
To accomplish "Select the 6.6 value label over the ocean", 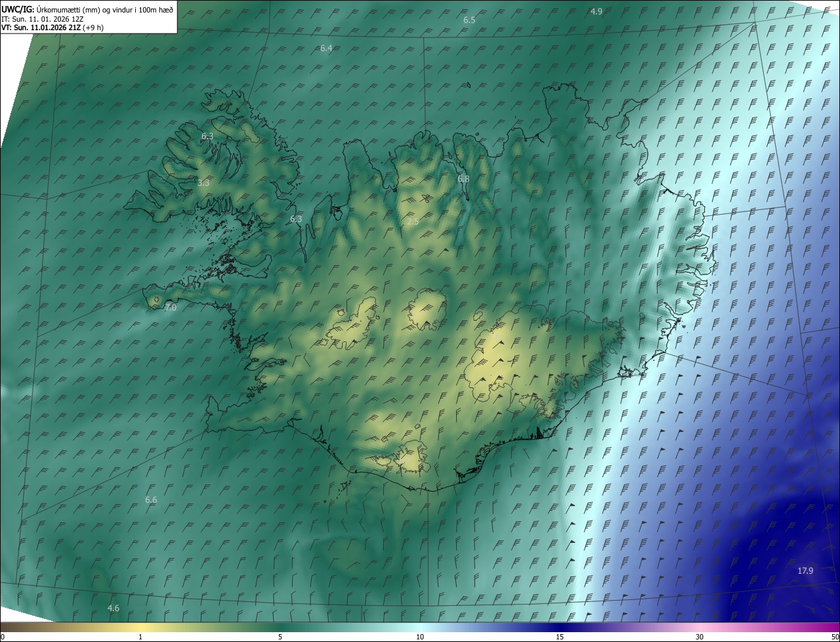I will point(151,500).
